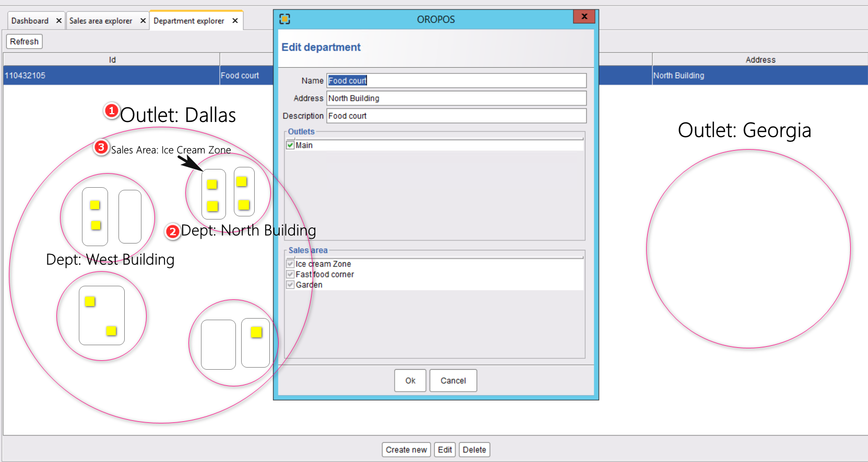Screen dimensions: 868x462
Task: Cancel the Edit department dialog
Action: [453, 381]
